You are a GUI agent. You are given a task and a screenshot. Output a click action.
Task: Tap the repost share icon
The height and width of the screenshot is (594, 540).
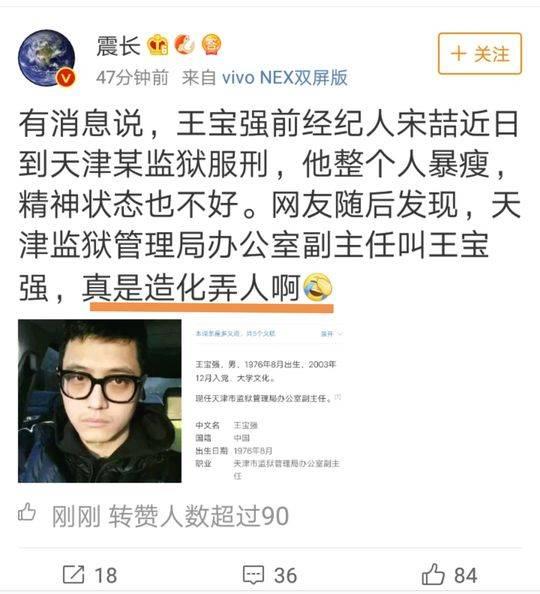73,575
